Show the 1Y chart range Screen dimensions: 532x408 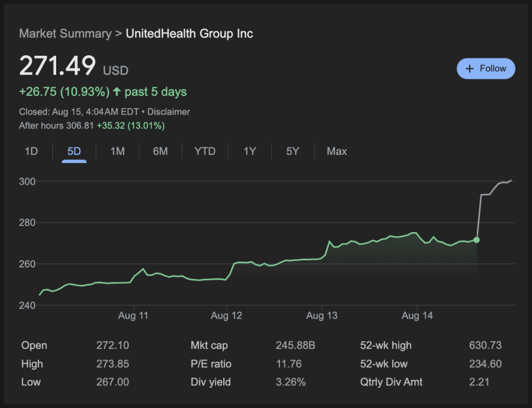[249, 151]
